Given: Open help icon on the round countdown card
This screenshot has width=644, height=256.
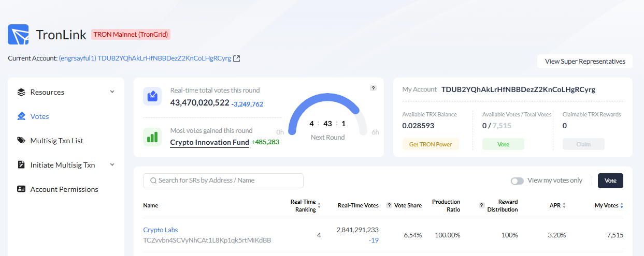Looking at the screenshot, I should click(373, 88).
